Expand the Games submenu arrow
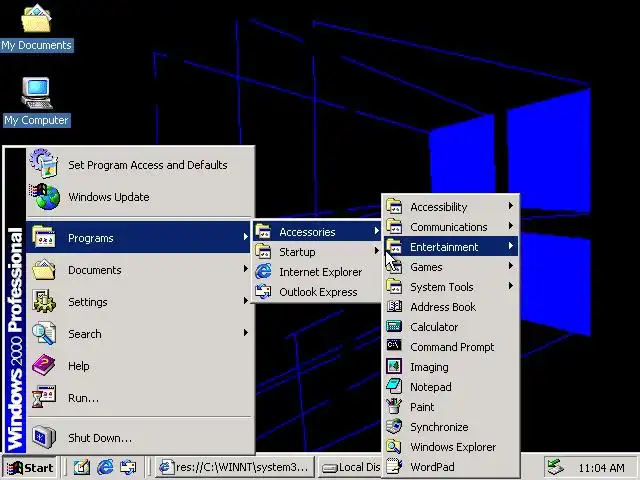The height and width of the screenshot is (480, 640). click(510, 266)
